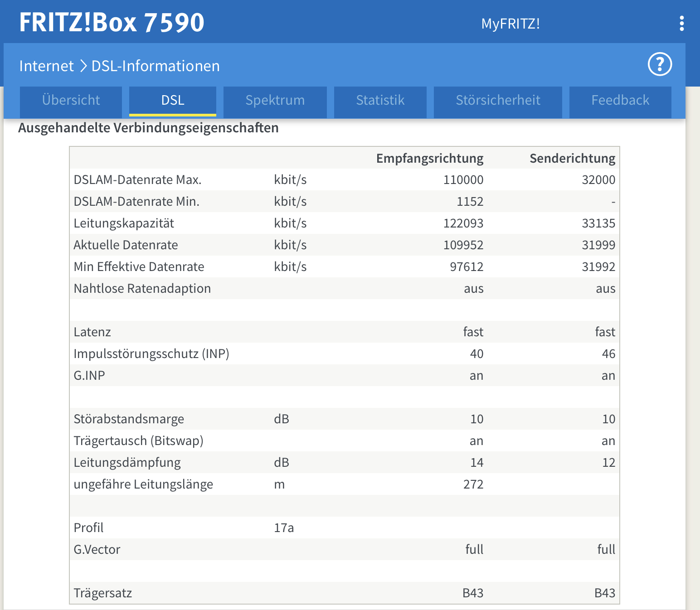Select the Störabstandsmarge label
Image resolution: width=700 pixels, height=610 pixels.
129,419
